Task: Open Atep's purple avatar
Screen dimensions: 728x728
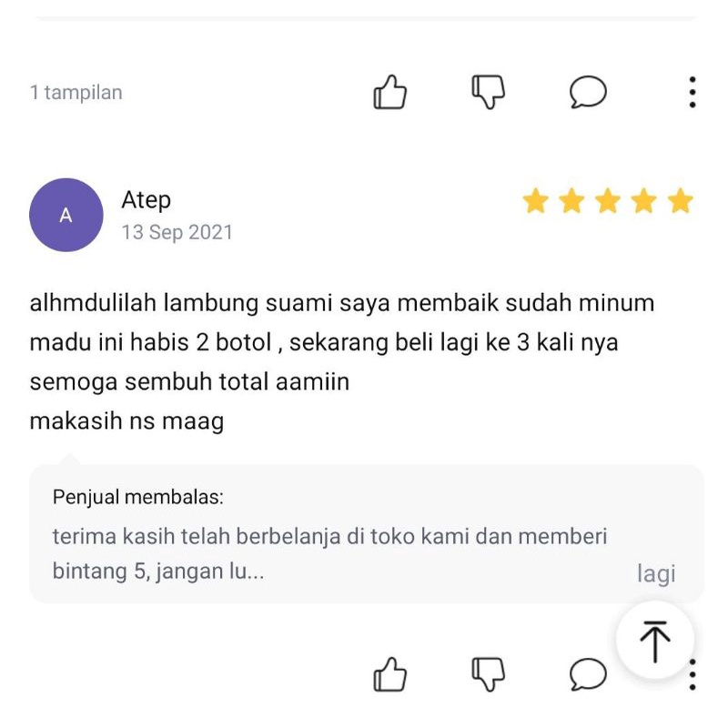Action: (66, 215)
